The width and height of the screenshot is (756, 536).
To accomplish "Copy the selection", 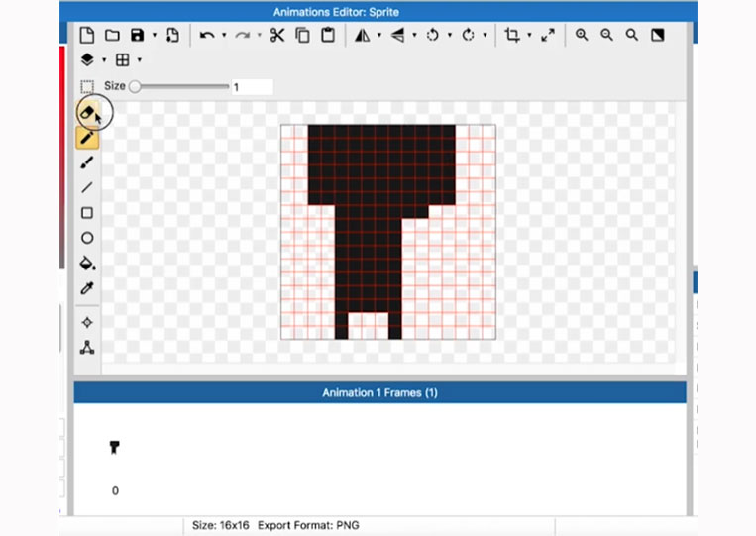I will coord(303,35).
